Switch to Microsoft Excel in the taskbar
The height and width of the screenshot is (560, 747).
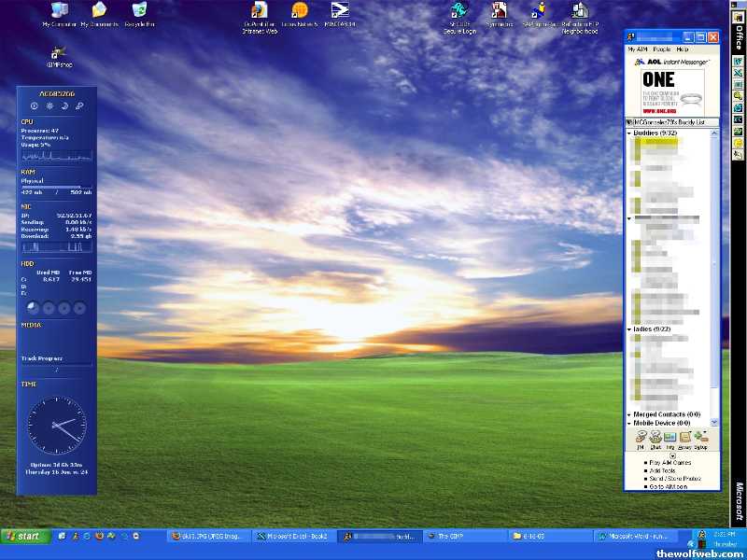(x=293, y=537)
